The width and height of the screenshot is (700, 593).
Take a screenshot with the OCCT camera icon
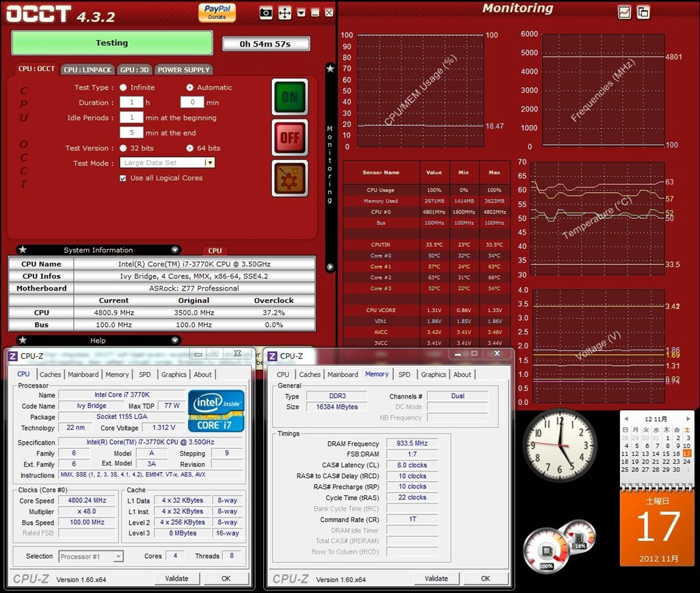[x=267, y=13]
